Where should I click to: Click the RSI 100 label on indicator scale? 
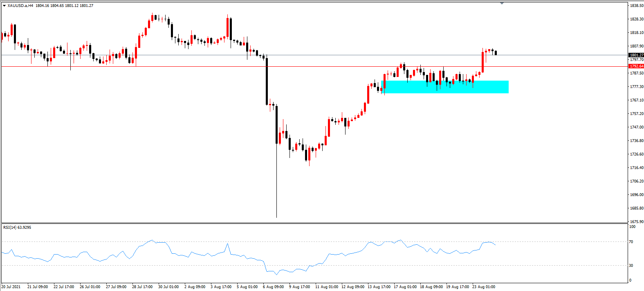(x=632, y=226)
